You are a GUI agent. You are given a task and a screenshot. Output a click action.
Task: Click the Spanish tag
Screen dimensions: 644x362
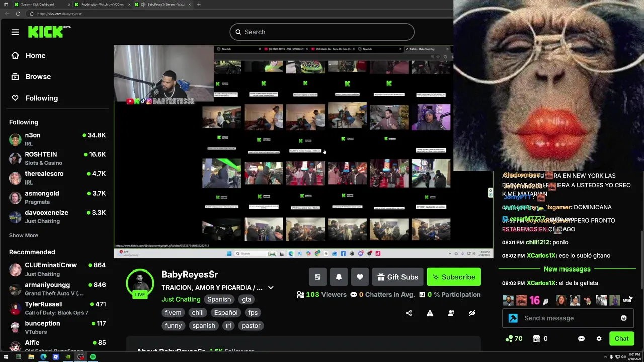(x=219, y=300)
